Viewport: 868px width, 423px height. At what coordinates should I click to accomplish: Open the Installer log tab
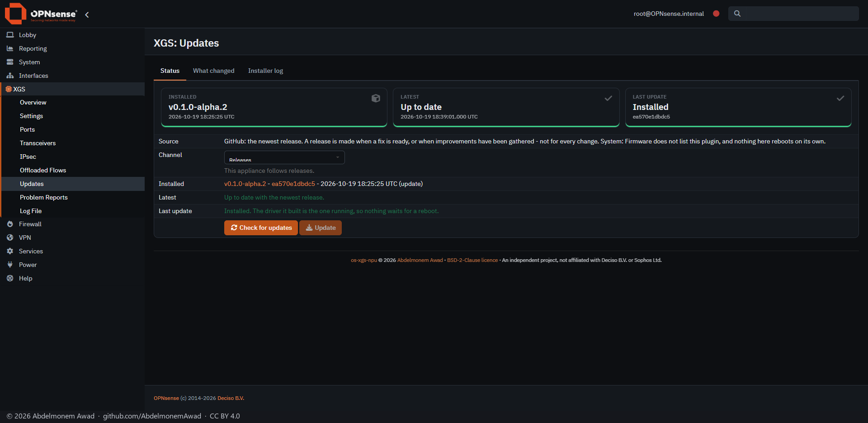pyautogui.click(x=265, y=71)
